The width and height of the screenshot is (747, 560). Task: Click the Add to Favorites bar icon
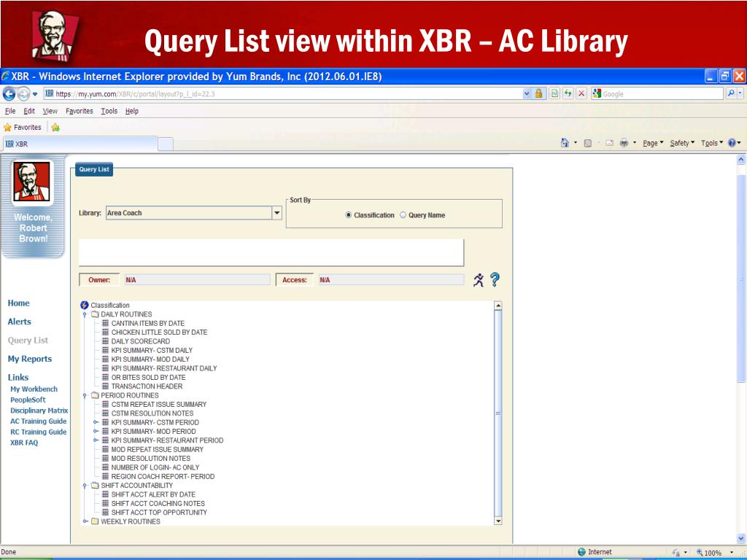pos(55,127)
